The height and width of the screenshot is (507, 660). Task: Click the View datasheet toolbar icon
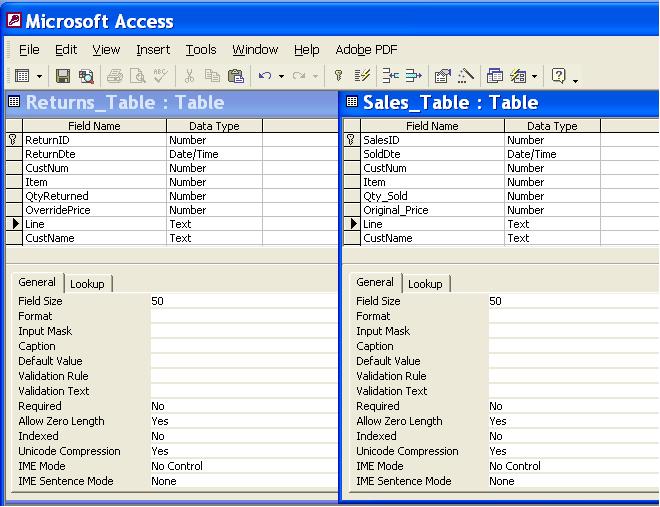point(22,76)
